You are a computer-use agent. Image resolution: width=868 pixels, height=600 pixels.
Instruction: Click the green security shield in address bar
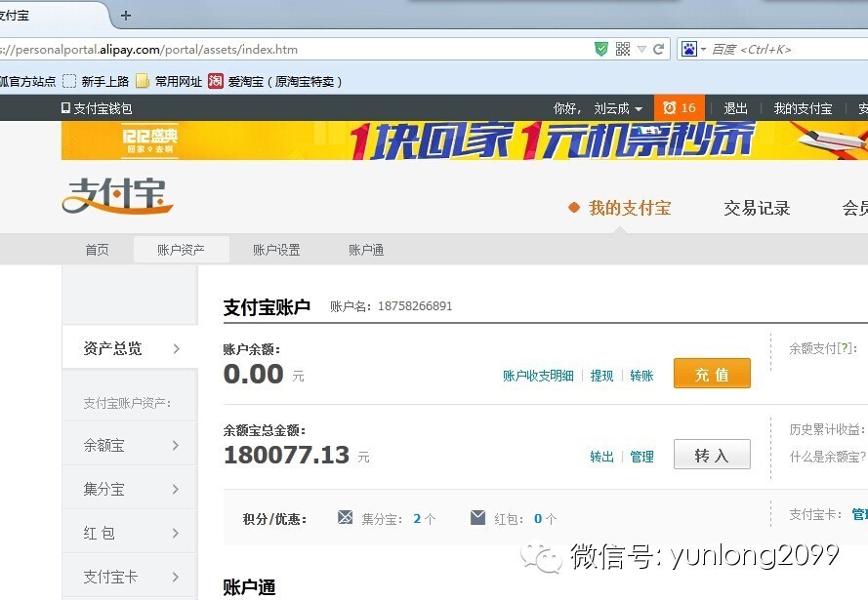[601, 49]
